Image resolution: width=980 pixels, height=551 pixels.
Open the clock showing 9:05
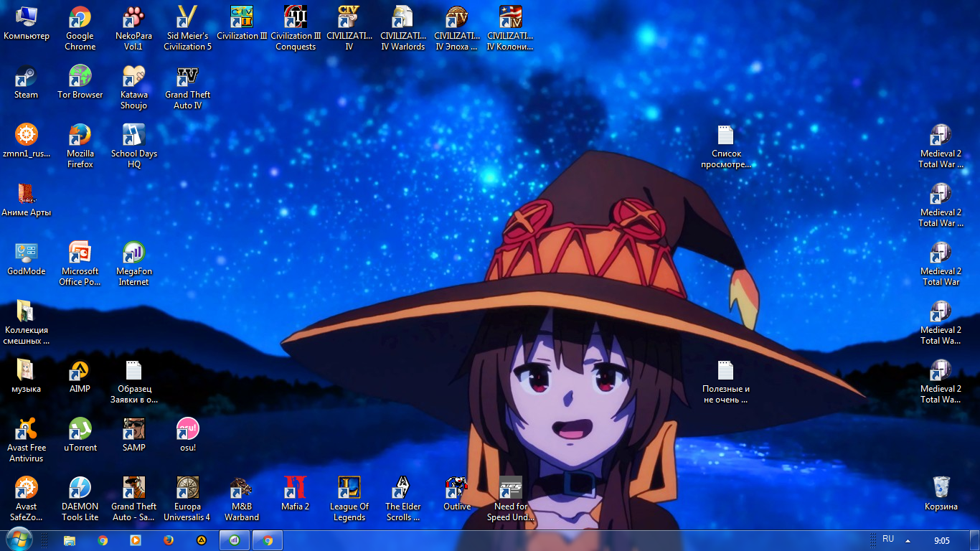point(942,540)
